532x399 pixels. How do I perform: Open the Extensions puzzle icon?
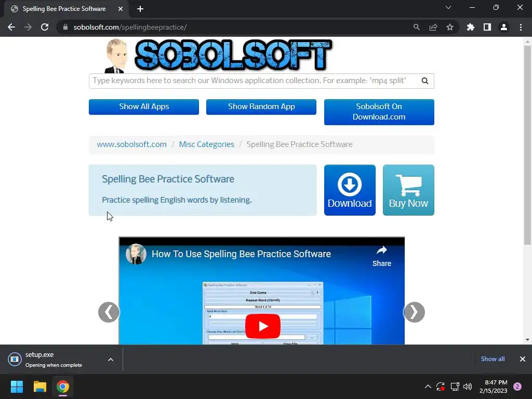[x=471, y=27]
